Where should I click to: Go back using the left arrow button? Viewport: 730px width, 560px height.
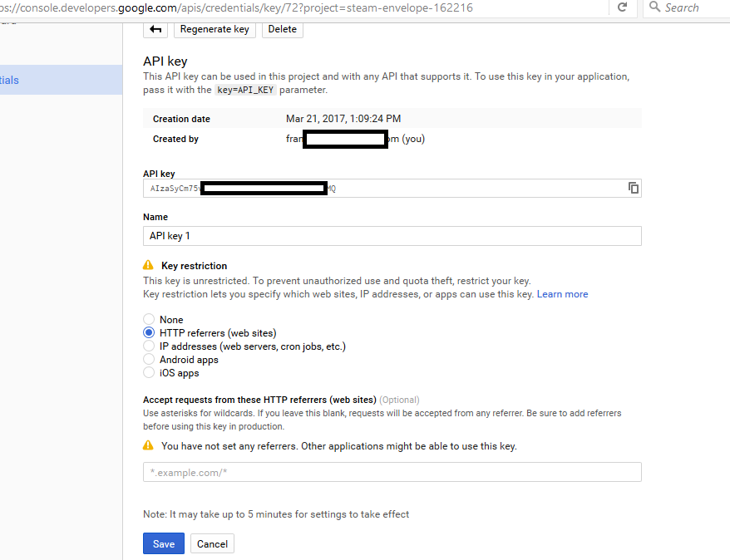click(x=155, y=29)
